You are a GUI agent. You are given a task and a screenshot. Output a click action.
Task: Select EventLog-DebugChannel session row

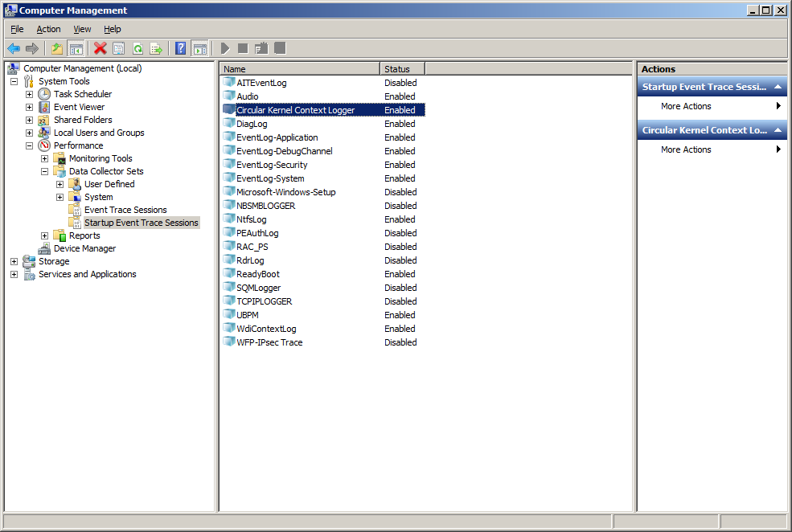click(323, 151)
